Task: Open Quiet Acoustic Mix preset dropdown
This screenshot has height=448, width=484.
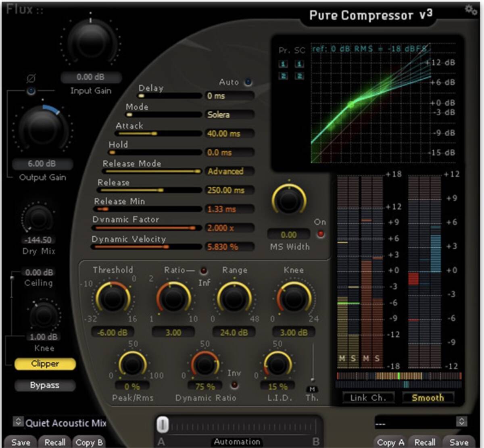Action: (18, 421)
